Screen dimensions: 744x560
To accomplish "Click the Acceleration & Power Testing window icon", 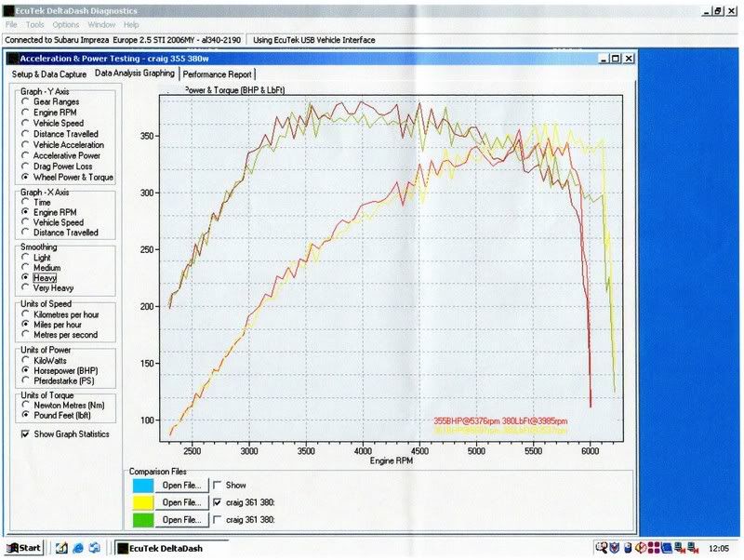I will coord(13,59).
